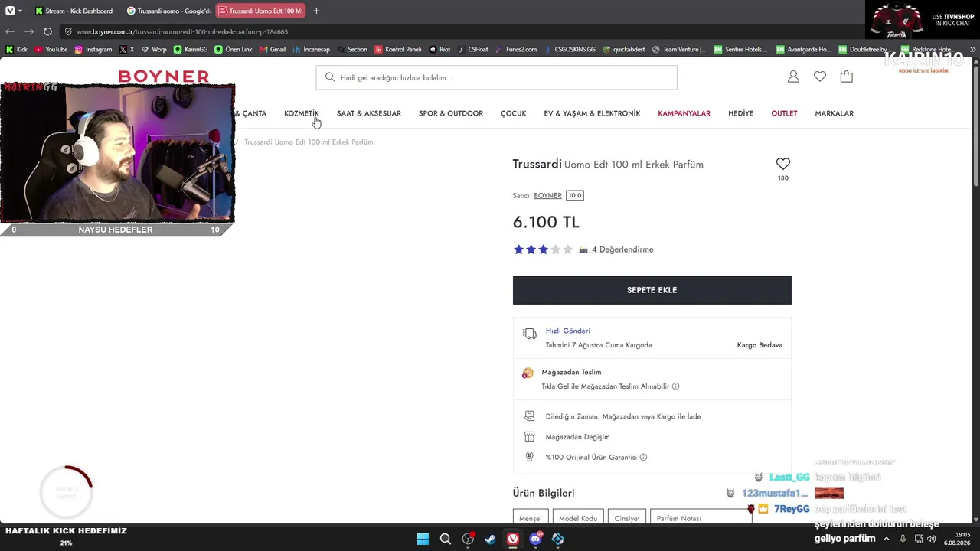Open the Kick bookmark
Image resolution: width=980 pixels, height=551 pixels.
coord(16,49)
